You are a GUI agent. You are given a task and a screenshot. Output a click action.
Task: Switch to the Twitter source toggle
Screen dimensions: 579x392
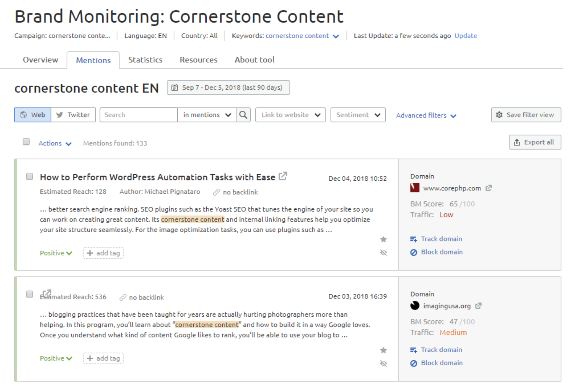tap(73, 115)
